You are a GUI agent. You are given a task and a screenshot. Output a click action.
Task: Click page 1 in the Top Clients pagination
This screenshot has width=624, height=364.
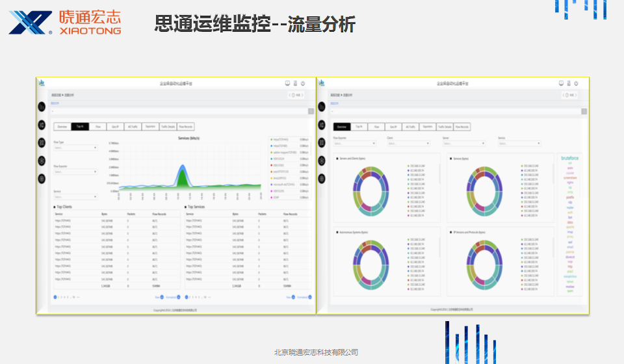pos(55,297)
